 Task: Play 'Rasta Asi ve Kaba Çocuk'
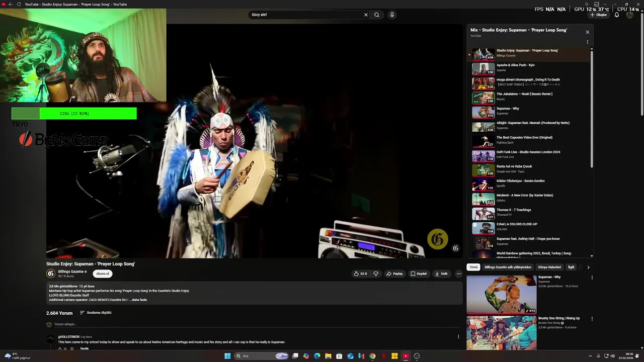[x=528, y=169]
